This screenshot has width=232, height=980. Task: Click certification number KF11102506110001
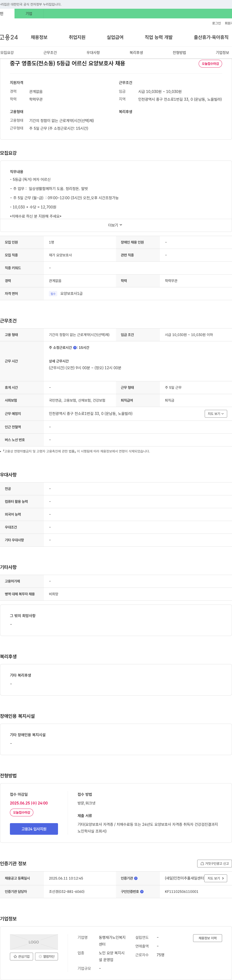[181, 891]
